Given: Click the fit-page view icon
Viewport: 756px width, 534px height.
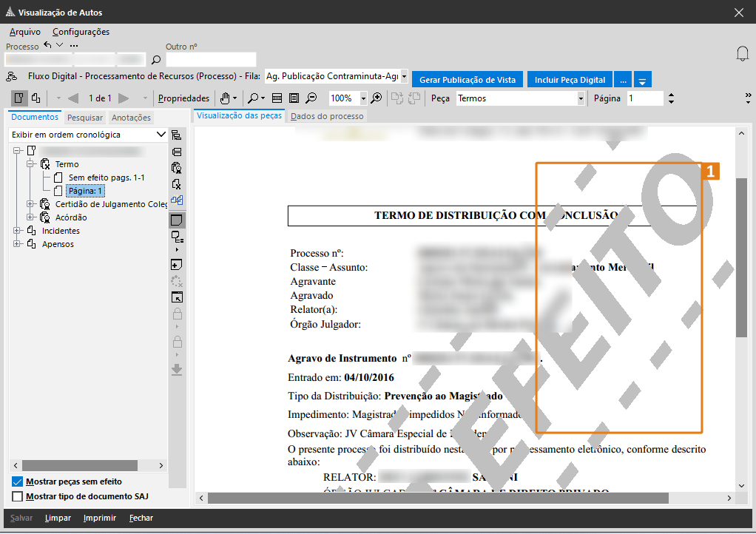Looking at the screenshot, I should [294, 98].
